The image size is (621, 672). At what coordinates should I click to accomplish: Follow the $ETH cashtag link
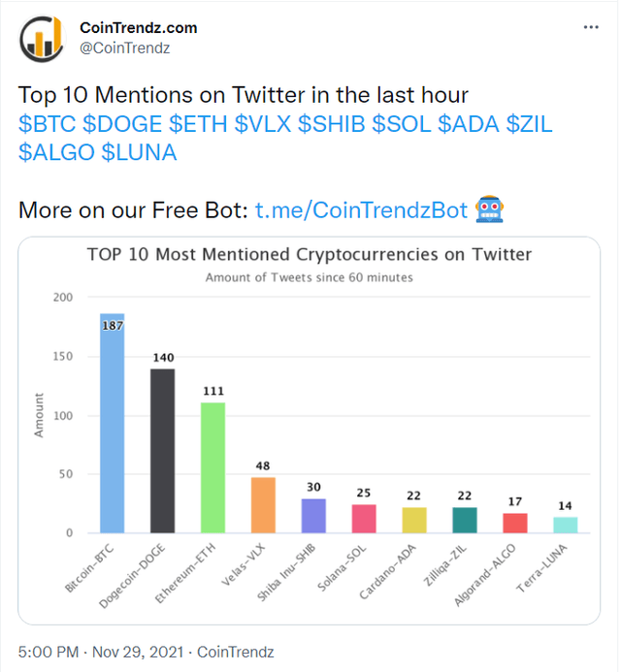(x=200, y=123)
